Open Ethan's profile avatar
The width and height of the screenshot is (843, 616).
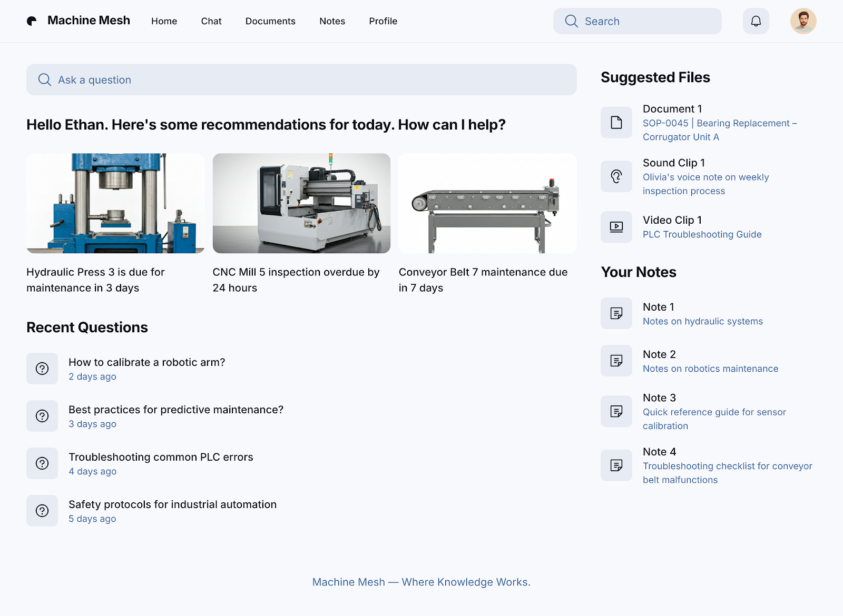tap(803, 21)
